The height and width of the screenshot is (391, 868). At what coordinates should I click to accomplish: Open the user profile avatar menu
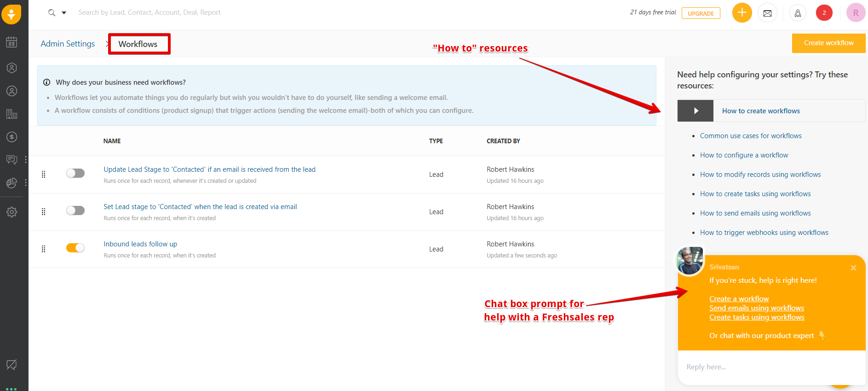click(x=855, y=13)
